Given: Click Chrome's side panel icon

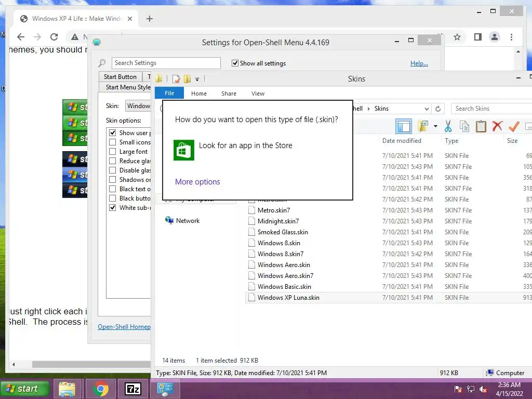Looking at the screenshot, I should tap(478, 37).
